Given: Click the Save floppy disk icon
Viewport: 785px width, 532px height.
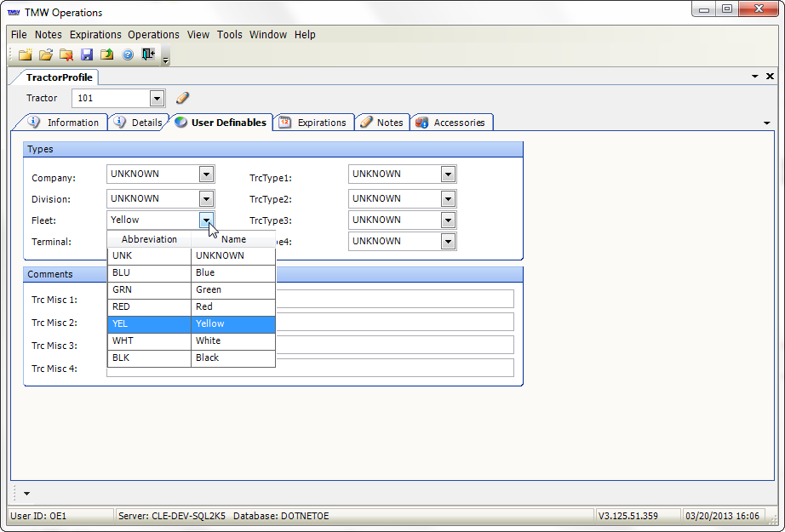Looking at the screenshot, I should (x=87, y=54).
